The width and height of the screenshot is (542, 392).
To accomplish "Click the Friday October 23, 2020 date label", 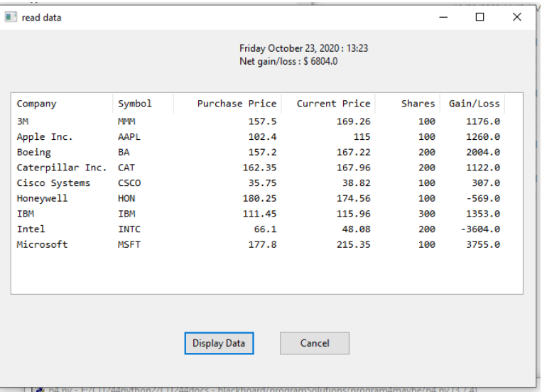I will pyautogui.click(x=304, y=48).
